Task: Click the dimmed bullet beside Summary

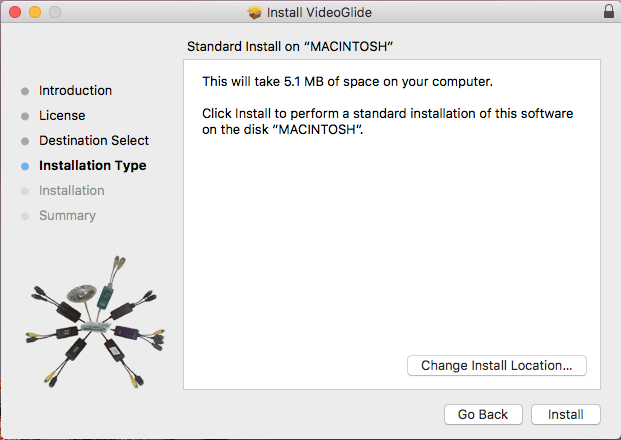Action: [x=25, y=216]
